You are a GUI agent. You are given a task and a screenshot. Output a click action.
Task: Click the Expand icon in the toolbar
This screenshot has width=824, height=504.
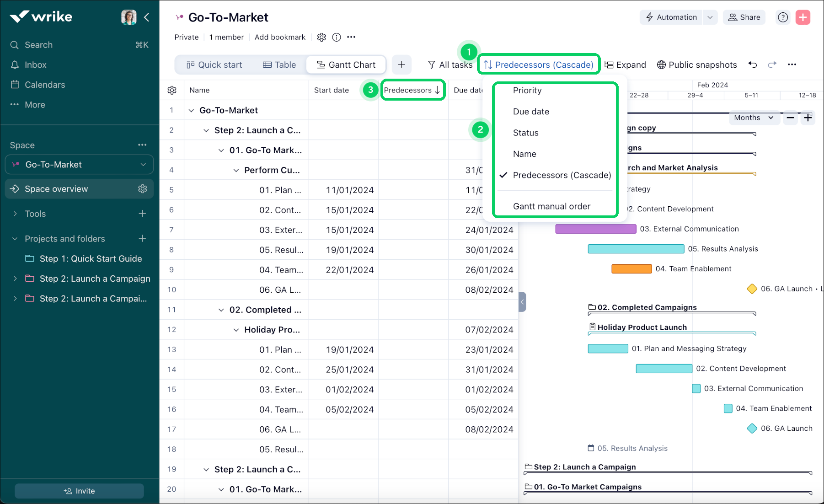tap(625, 64)
